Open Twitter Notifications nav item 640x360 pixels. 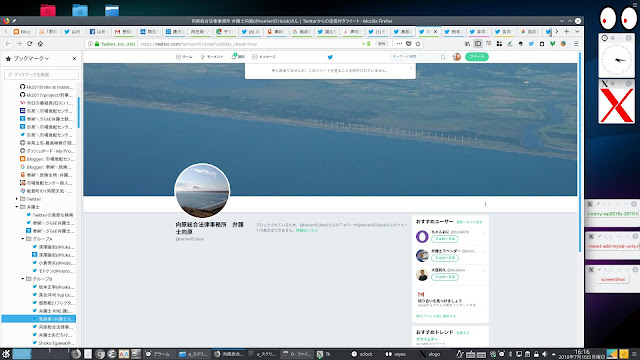tap(238, 57)
